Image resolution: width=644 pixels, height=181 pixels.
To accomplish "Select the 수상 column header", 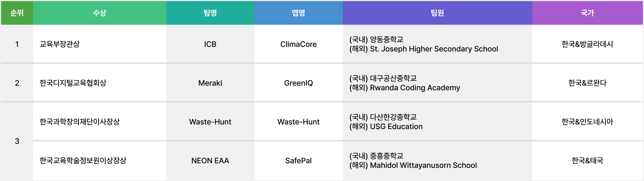I will (x=100, y=13).
